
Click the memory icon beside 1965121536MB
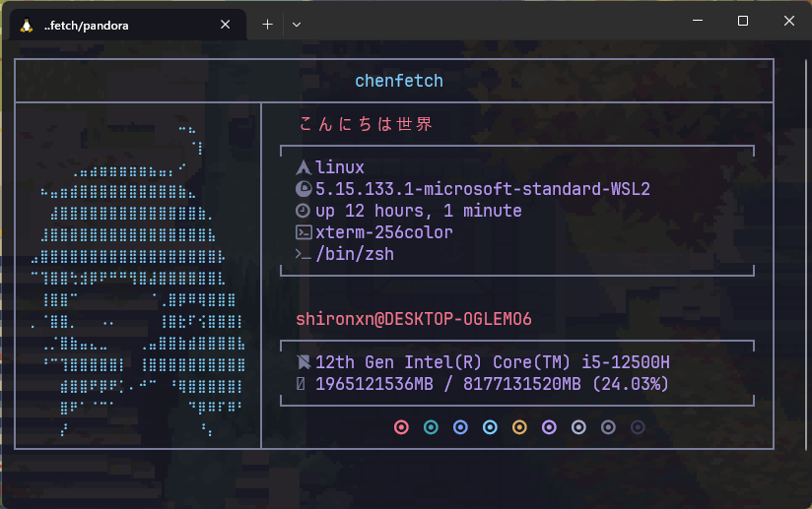point(301,384)
